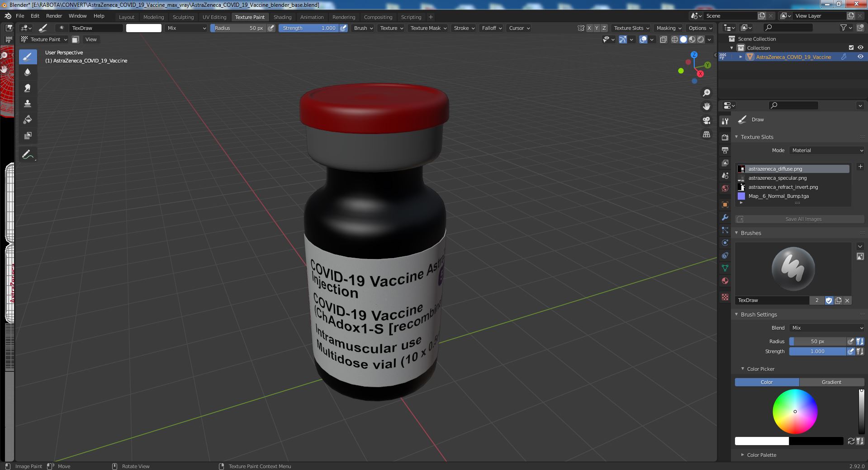Toggle X-ray display mode

663,39
